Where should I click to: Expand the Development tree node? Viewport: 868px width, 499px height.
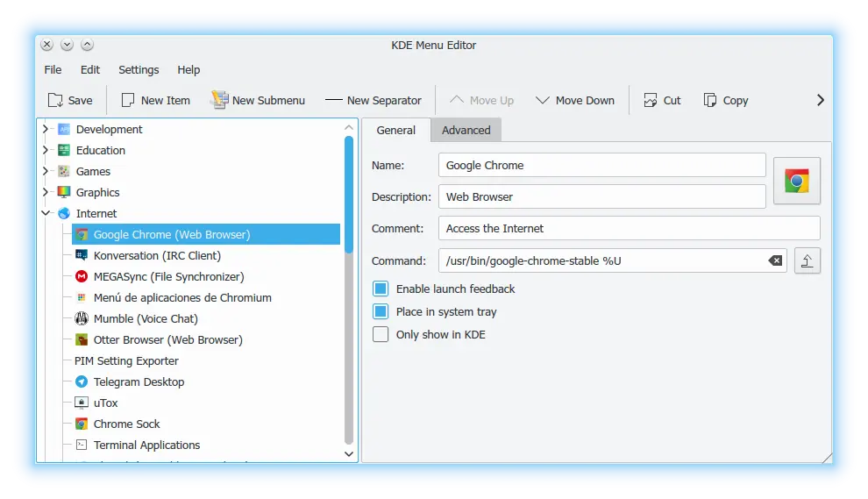(x=46, y=129)
